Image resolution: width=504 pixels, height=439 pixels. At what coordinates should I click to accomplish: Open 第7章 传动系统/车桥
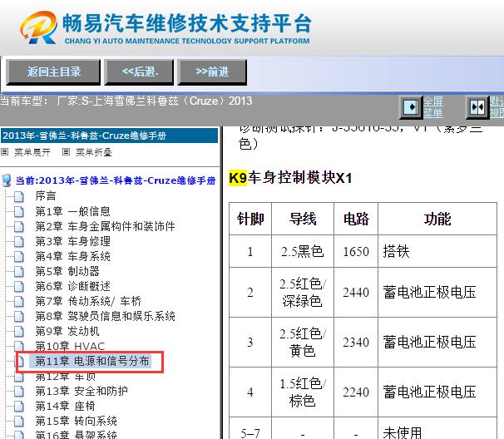[x=88, y=301]
